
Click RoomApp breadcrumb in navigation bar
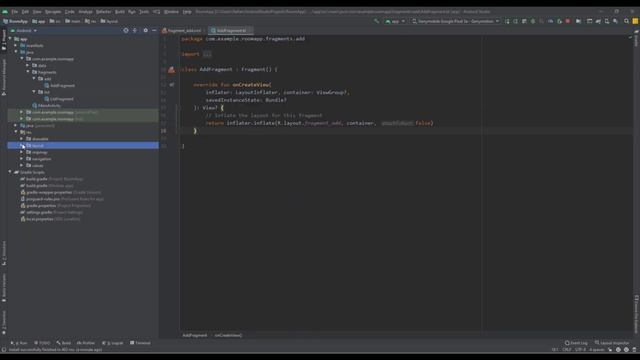[x=16, y=21]
